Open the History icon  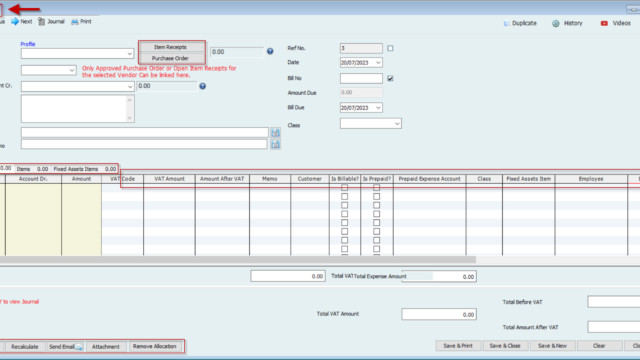(x=556, y=23)
